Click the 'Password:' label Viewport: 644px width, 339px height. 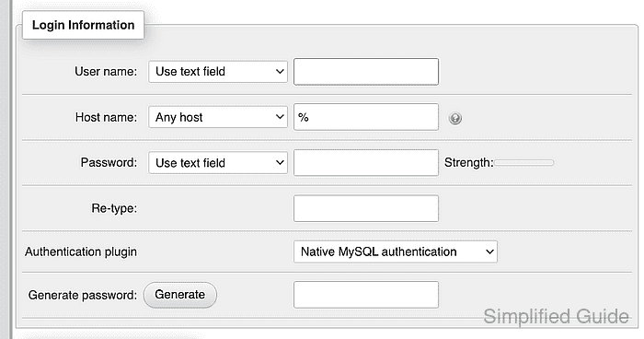pos(109,162)
